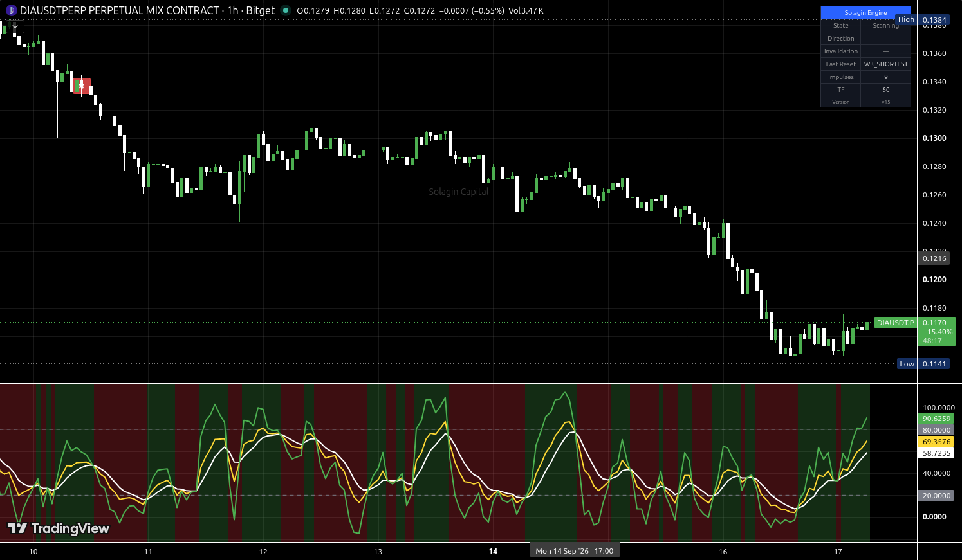The width and height of the screenshot is (962, 560).
Task: Click the Direction row label
Action: (x=840, y=39)
